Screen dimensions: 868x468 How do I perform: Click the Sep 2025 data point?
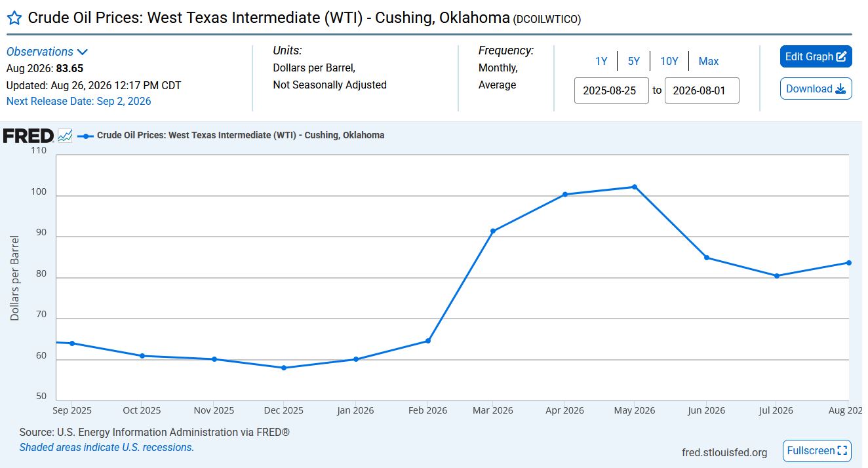(x=72, y=343)
